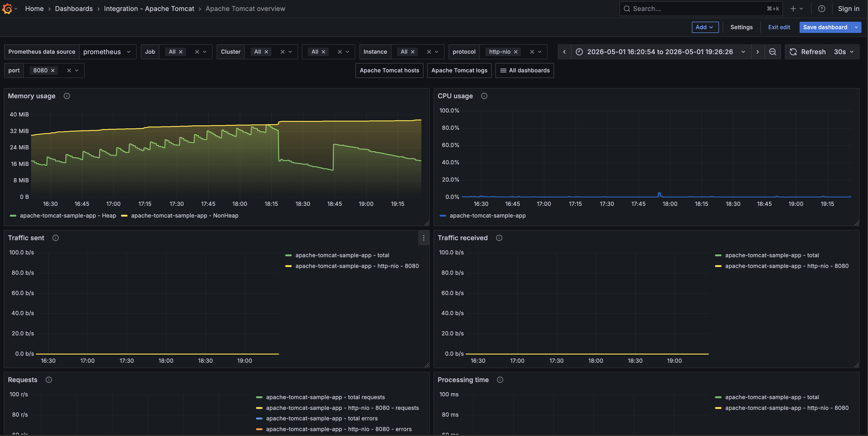Click the refresh circular arrows icon
868x436 pixels.
click(x=793, y=52)
